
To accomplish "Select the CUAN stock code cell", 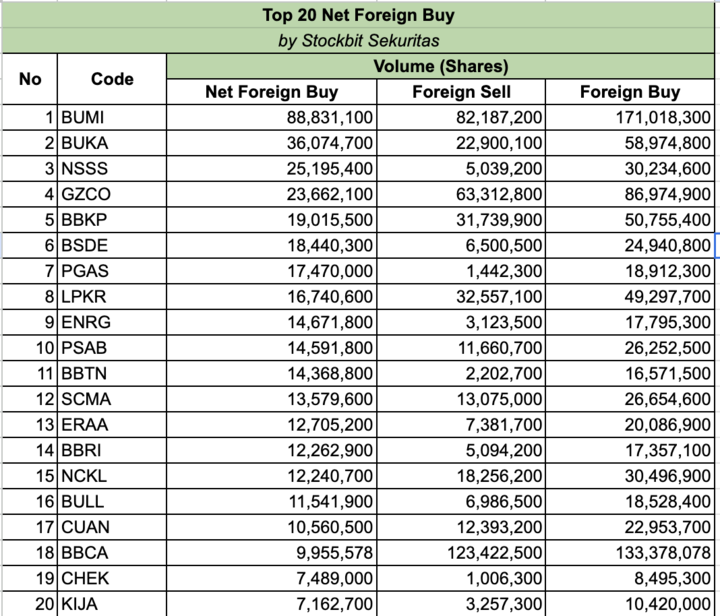I will coord(111,526).
